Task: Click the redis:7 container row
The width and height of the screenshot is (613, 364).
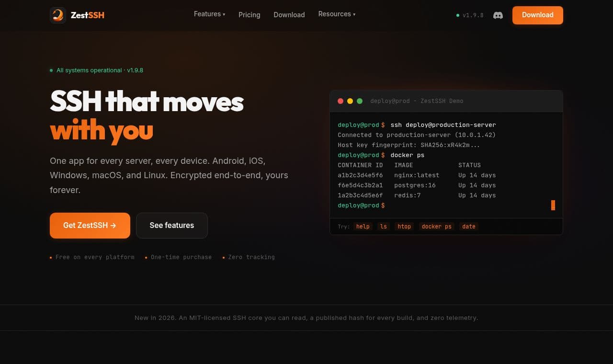Action: click(x=417, y=195)
